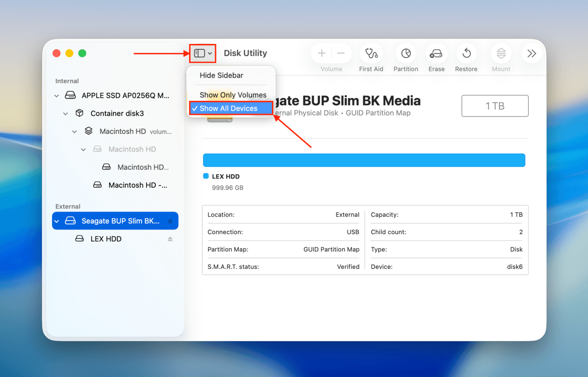Enable Show Only Volumes view
The width and height of the screenshot is (588, 377).
coord(233,95)
